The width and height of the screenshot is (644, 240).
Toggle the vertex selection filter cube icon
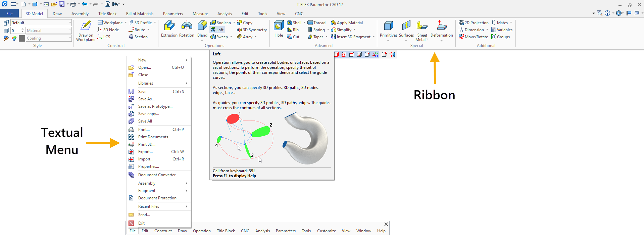click(367, 54)
